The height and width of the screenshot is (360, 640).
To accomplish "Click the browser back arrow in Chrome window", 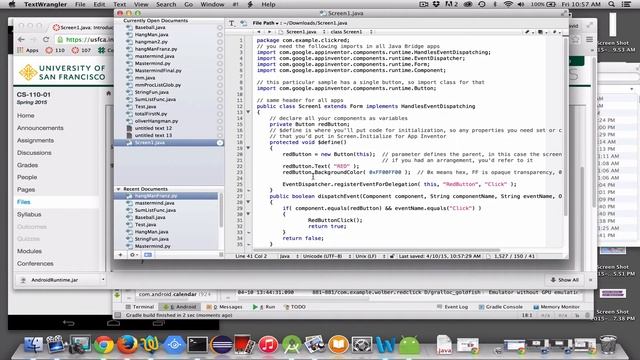I will (21, 40).
